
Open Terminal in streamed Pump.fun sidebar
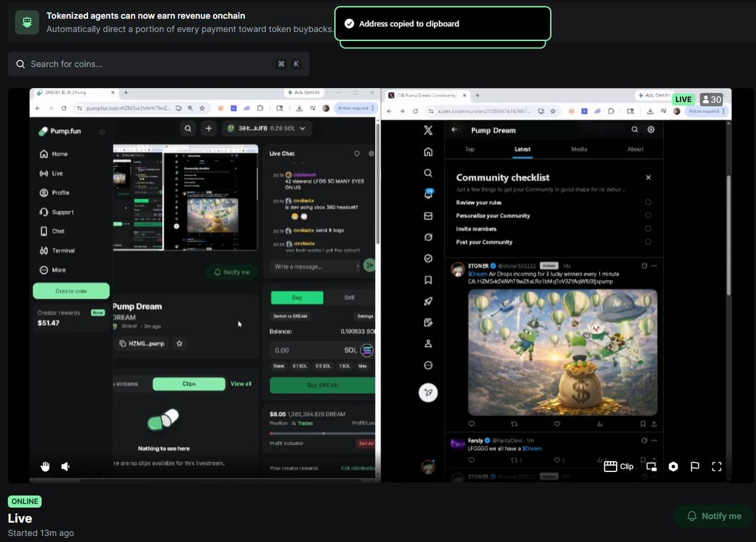(x=57, y=251)
